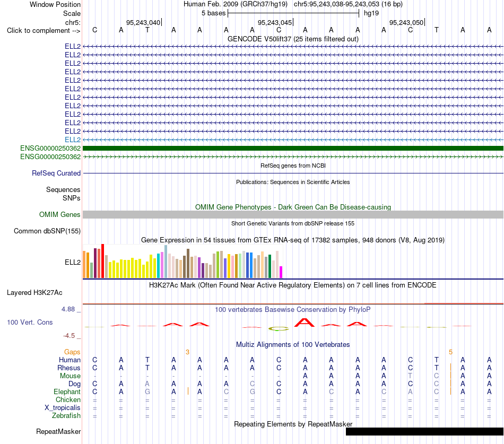Click the orange Gaps label
The height and width of the screenshot is (444, 504).
click(x=72, y=352)
